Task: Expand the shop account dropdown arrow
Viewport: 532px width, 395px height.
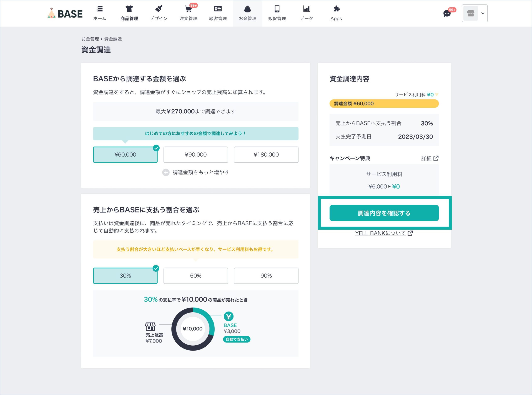Action: (x=483, y=13)
